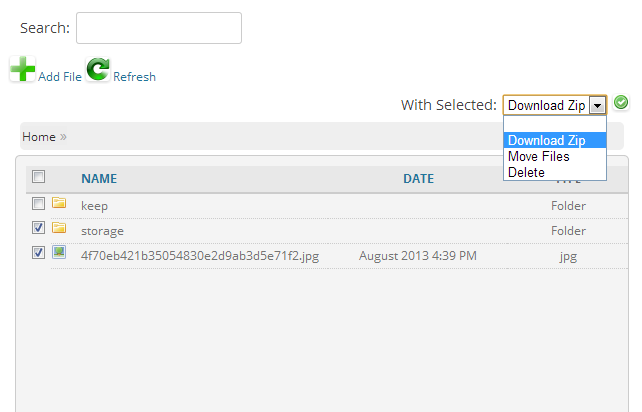Click the Add File link text
Viewport: 642px width, 412px height.
tap(60, 77)
